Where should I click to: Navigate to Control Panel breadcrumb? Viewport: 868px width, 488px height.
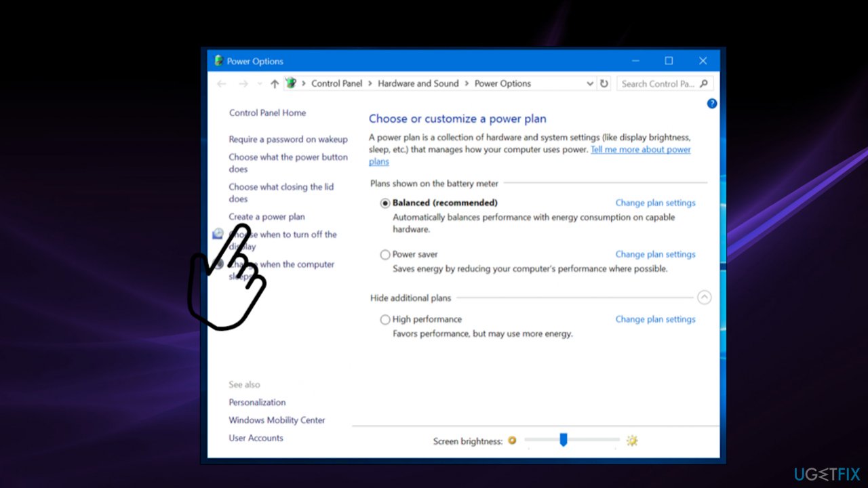point(337,83)
